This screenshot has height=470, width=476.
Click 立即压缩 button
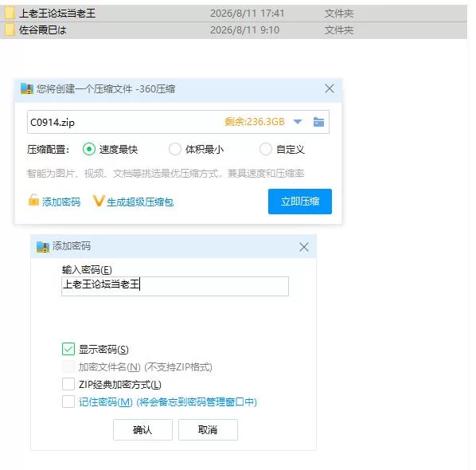tap(300, 202)
